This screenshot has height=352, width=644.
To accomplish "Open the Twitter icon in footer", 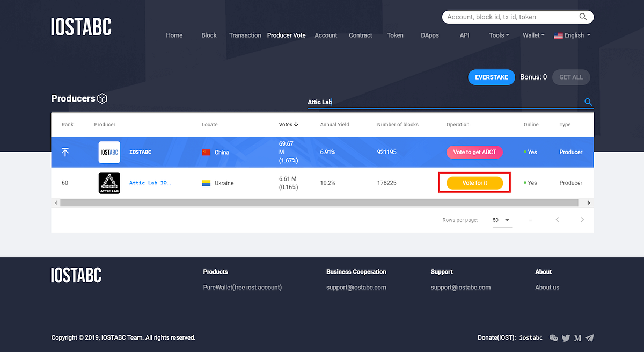I will (566, 338).
